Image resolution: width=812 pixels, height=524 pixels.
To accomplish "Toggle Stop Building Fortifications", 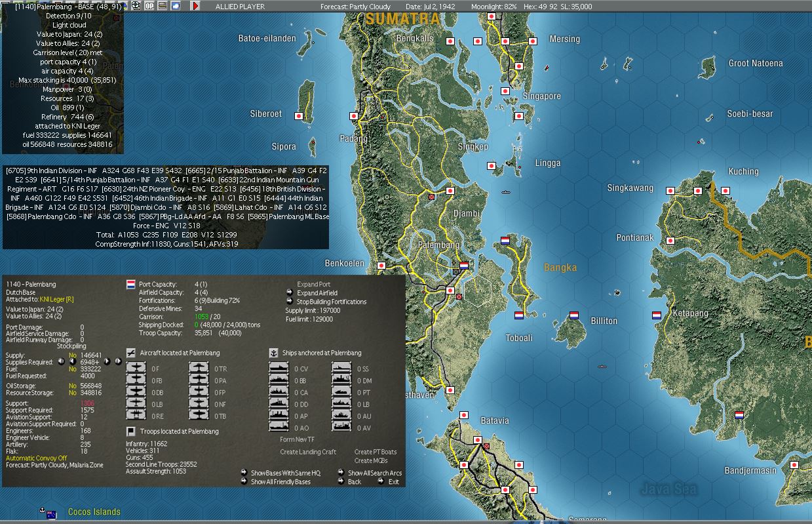I will pos(332,302).
